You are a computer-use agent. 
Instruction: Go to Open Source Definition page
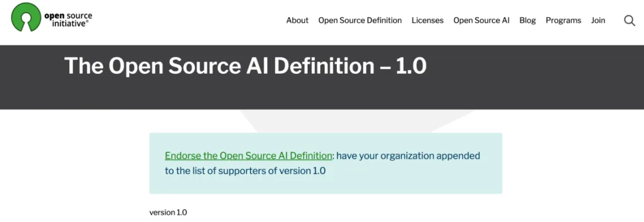click(360, 20)
